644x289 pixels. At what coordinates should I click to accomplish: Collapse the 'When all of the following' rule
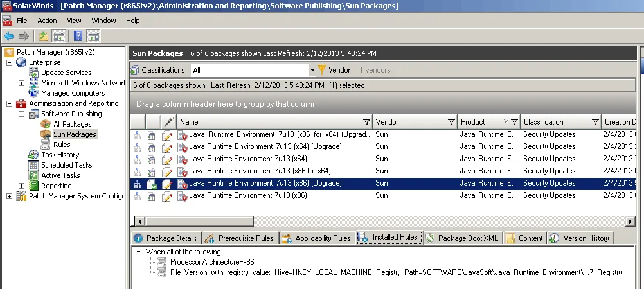click(x=138, y=252)
